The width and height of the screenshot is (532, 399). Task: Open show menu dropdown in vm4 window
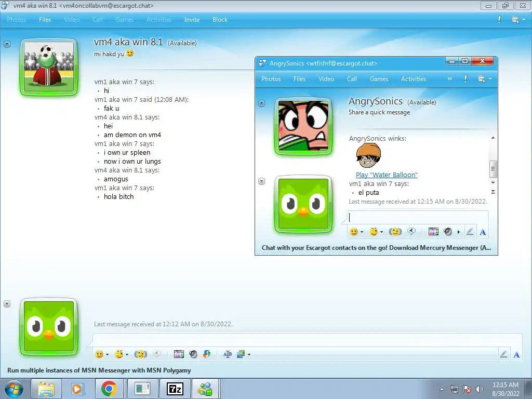point(518,20)
